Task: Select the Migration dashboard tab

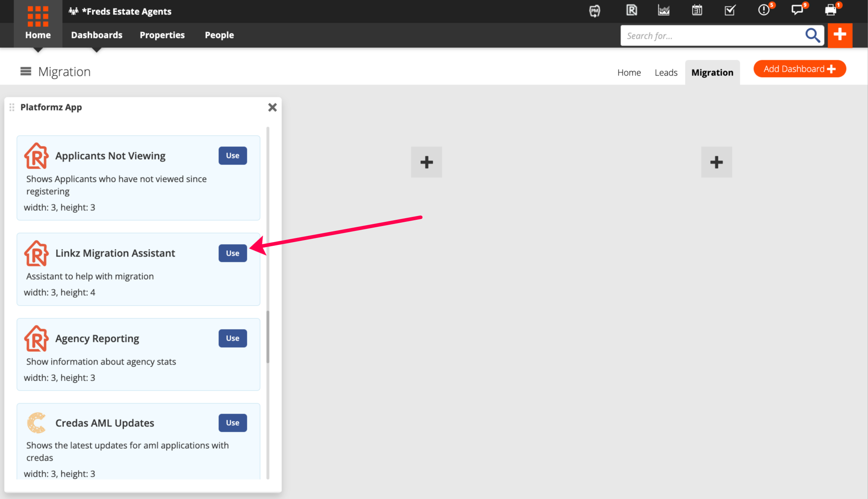Action: (712, 73)
